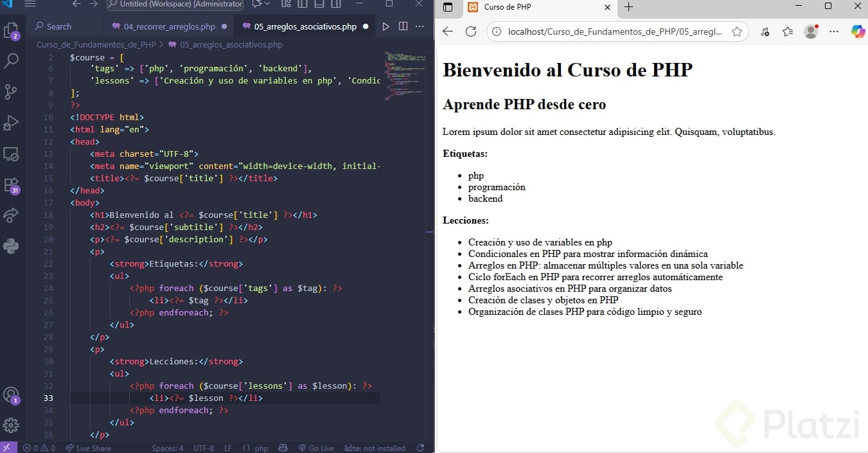
Task: Open the Search view in activity bar
Action: tap(11, 61)
